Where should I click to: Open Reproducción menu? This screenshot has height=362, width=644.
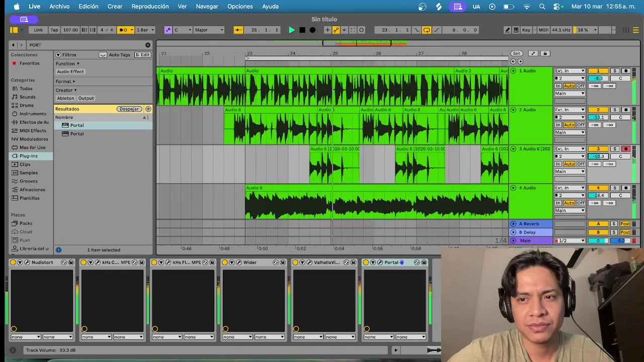[x=150, y=7]
